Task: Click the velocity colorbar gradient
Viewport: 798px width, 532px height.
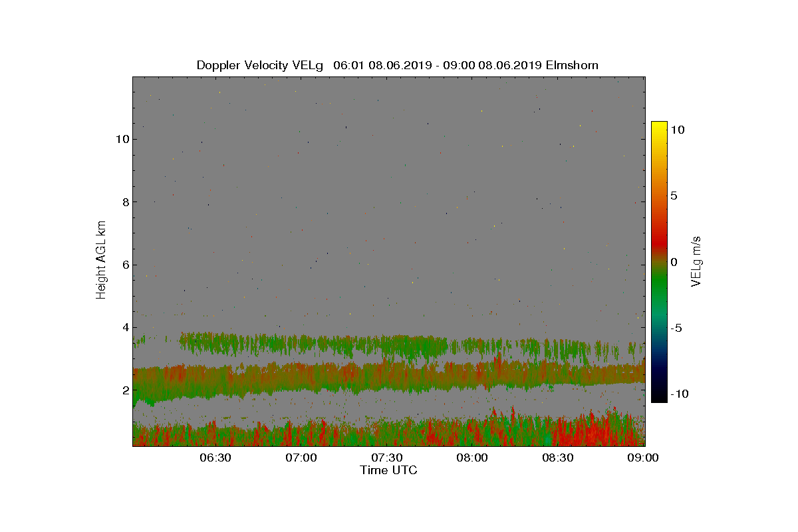Action: 659,261
